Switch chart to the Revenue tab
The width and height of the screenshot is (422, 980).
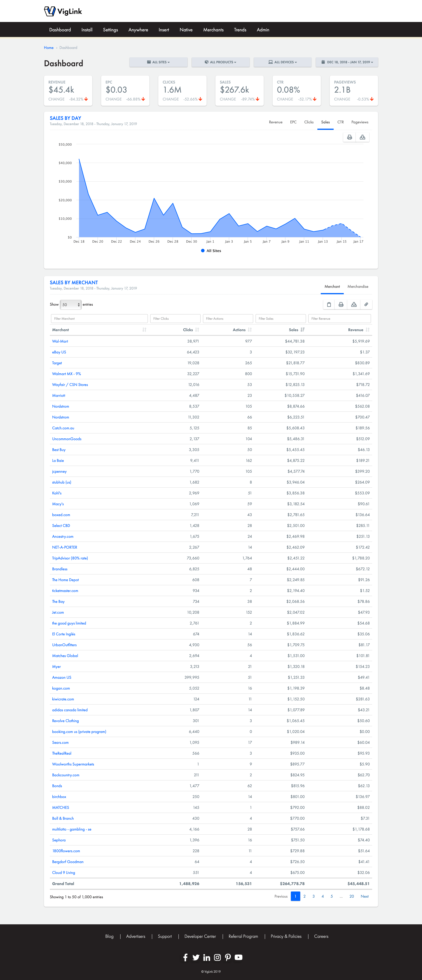(x=275, y=122)
